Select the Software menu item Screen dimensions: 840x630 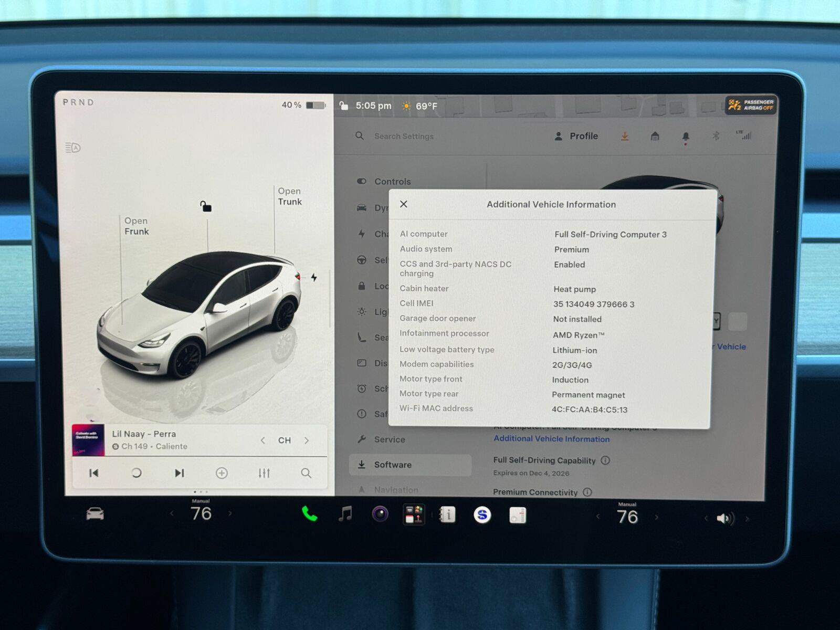(x=411, y=465)
